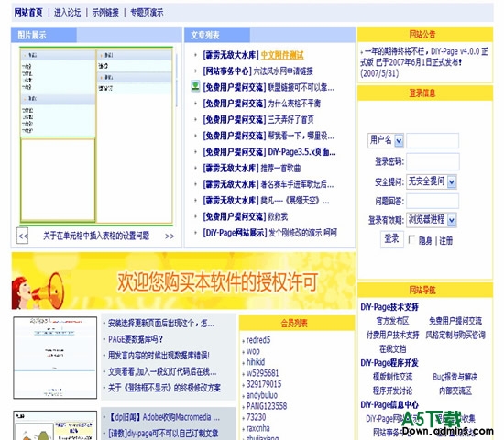Viewport: 504px width, 440px height.
Task: Open the DiY-Page技术支持 category
Action: tap(389, 307)
